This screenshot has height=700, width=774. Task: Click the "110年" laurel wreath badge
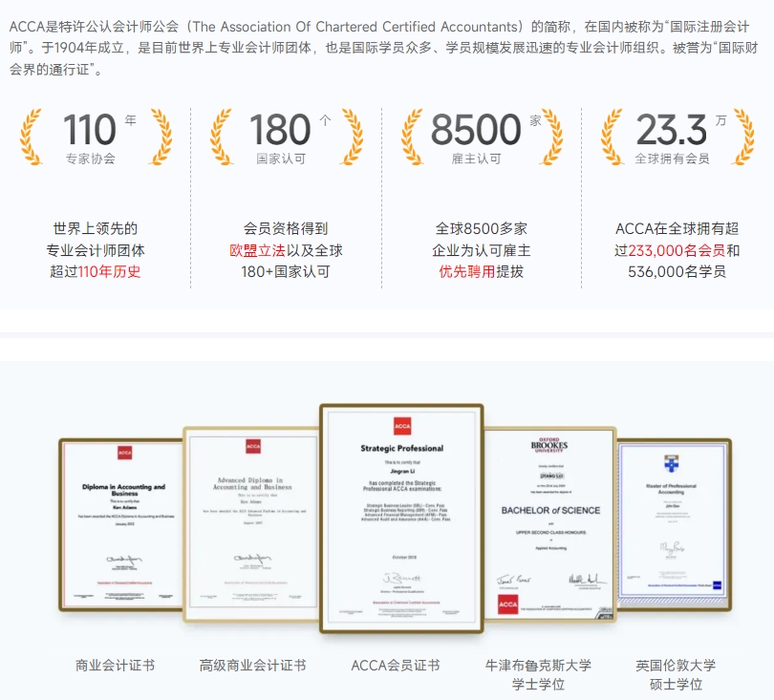pos(97,136)
